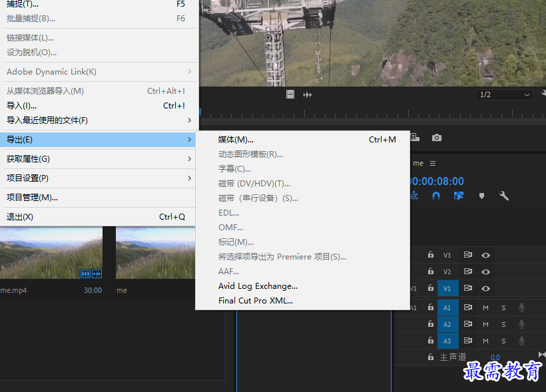This screenshot has width=546, height=392.
Task: Open Timeline Display Settings wrench
Action: coord(504,196)
